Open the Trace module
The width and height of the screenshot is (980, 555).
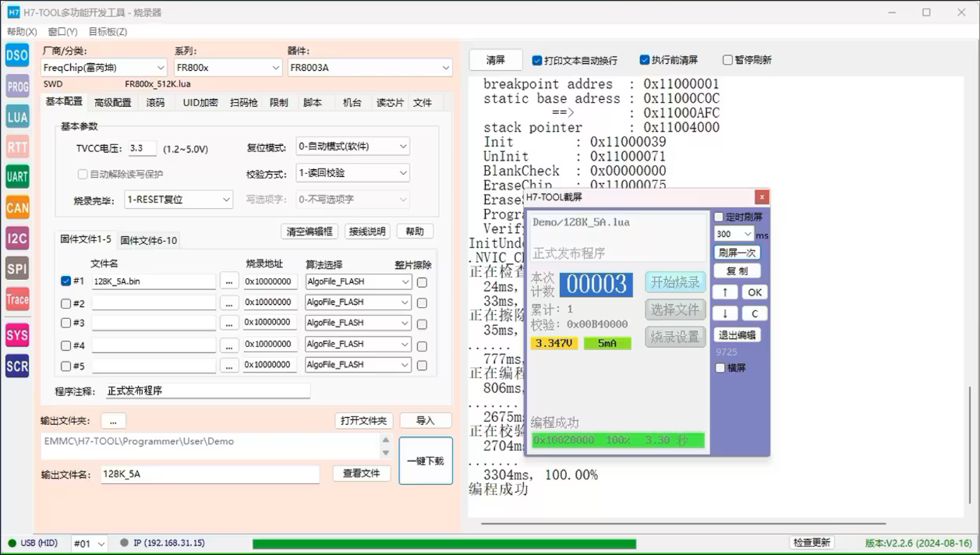(17, 299)
